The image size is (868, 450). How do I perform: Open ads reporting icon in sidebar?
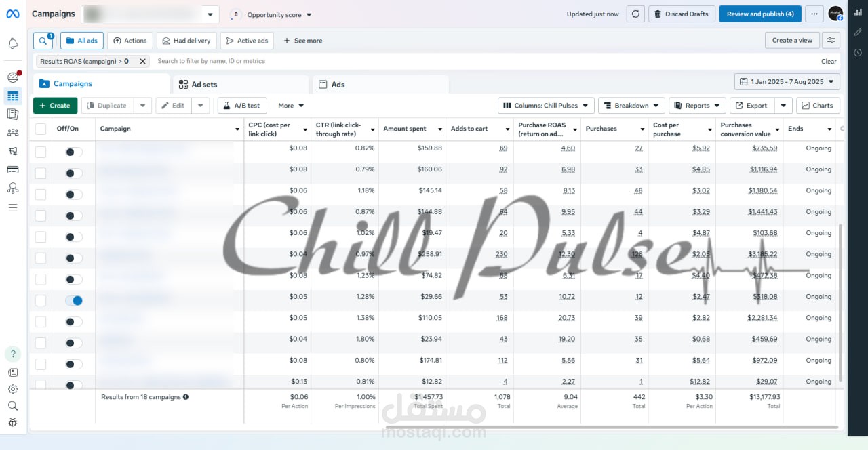pos(13,114)
